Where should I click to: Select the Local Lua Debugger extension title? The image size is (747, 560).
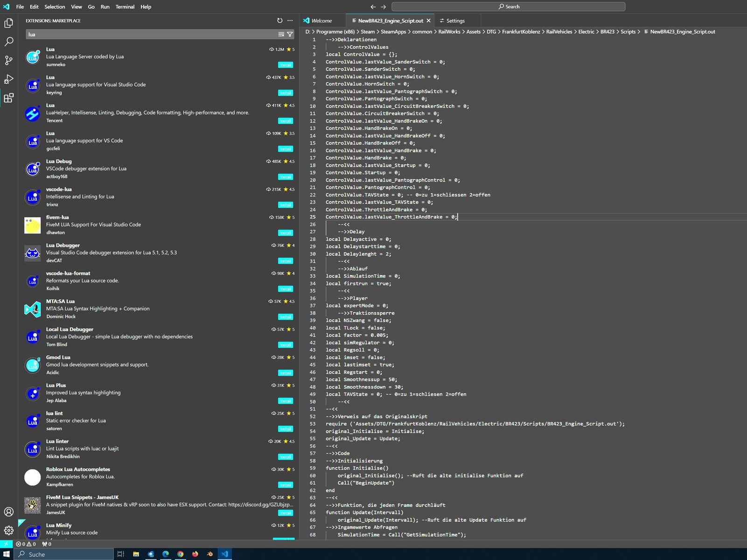pos(70,329)
